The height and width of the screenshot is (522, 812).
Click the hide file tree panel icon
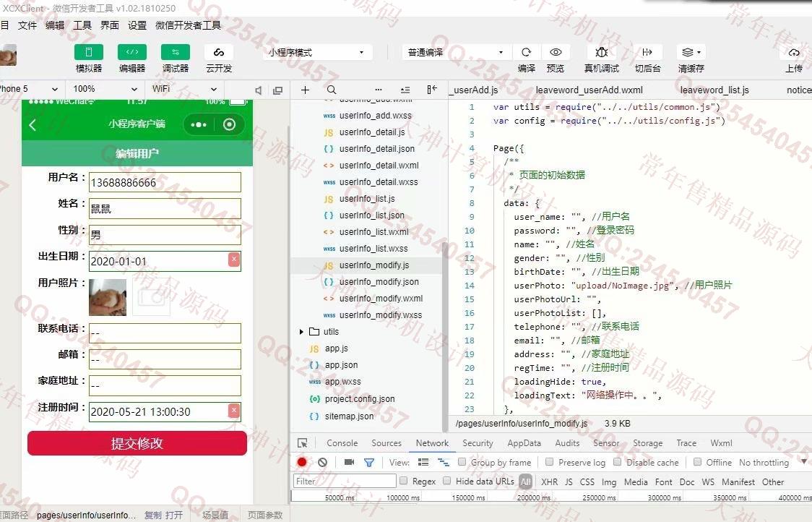432,90
